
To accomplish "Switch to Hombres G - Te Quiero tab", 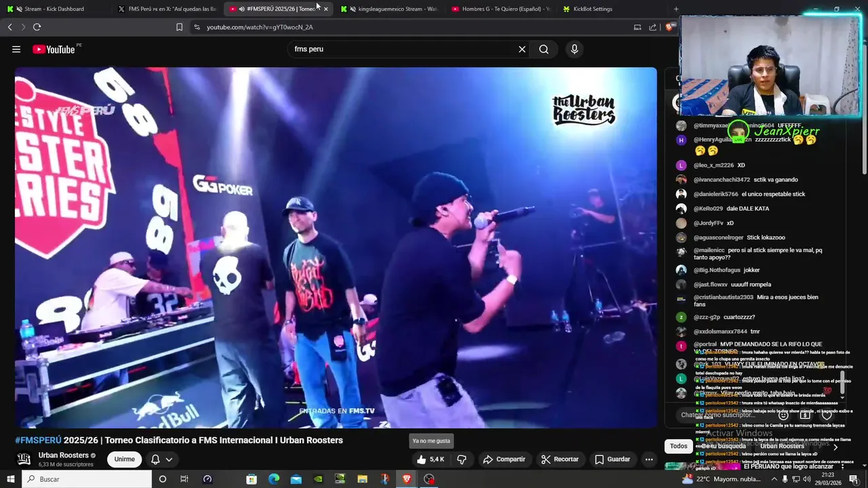I will [x=500, y=9].
